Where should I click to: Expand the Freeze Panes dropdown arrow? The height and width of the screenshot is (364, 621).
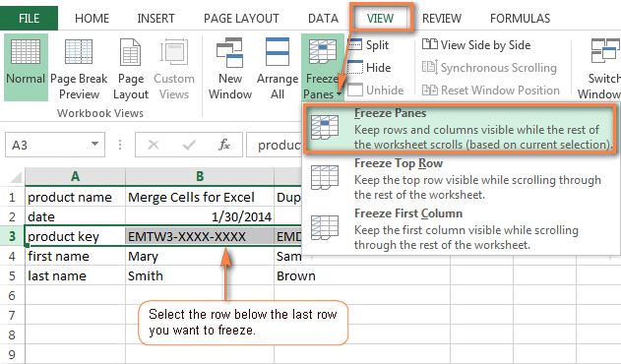point(340,94)
